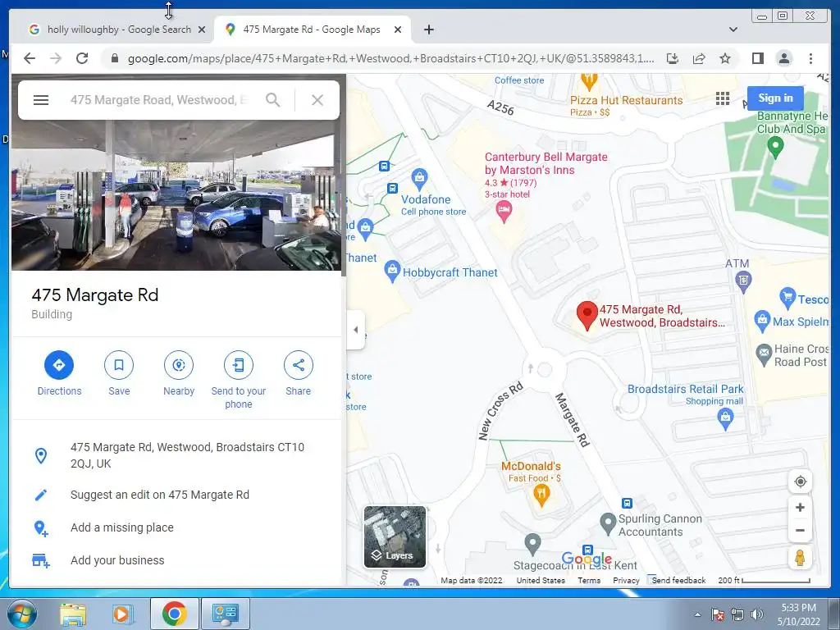Screen dimensions: 840x630
Task: Click the Privacy link at map bottom
Action: tap(626, 580)
